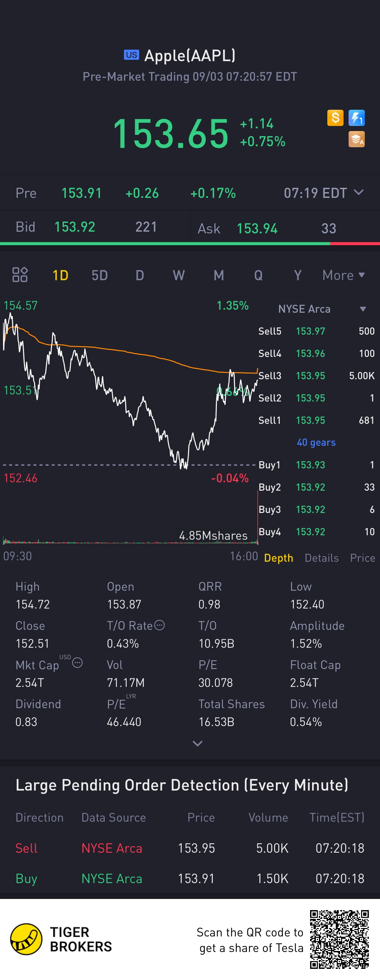
Task: Tap the T/O value 10.95B
Action: pos(217,643)
